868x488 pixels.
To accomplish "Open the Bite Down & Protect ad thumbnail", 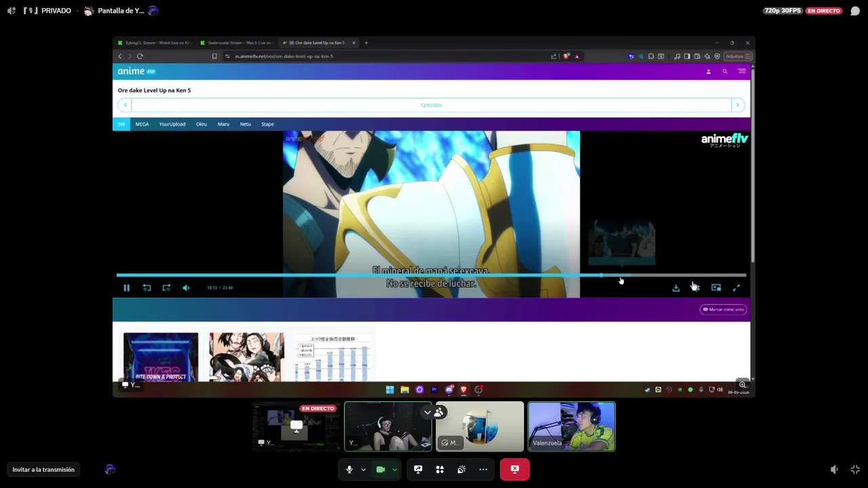I will tap(161, 357).
